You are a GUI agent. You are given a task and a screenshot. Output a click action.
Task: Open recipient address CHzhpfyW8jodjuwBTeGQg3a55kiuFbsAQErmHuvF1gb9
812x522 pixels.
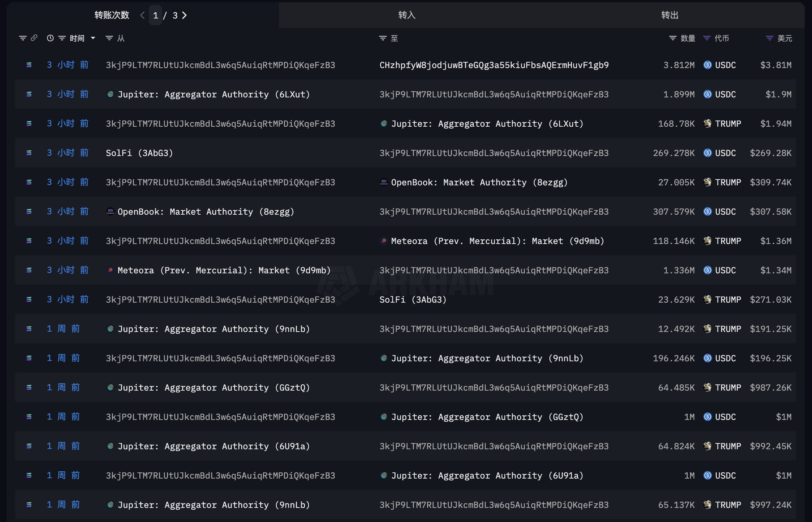pyautogui.click(x=494, y=65)
